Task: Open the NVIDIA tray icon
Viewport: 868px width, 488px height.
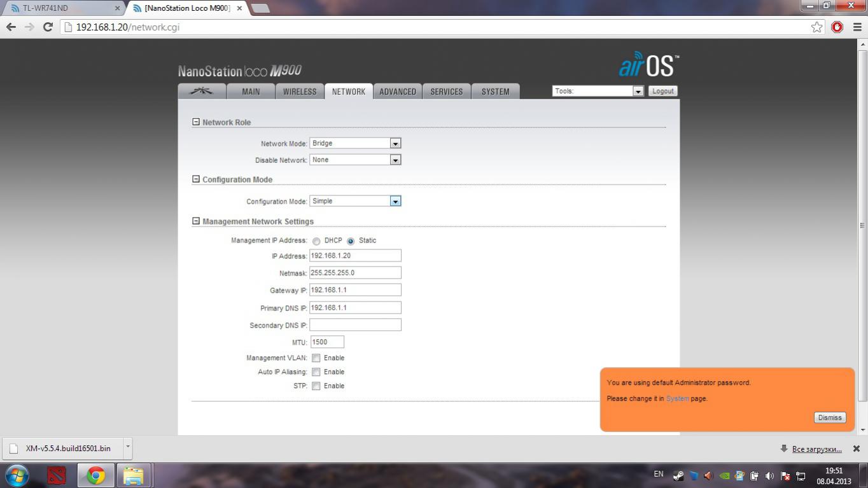Action: click(x=724, y=475)
